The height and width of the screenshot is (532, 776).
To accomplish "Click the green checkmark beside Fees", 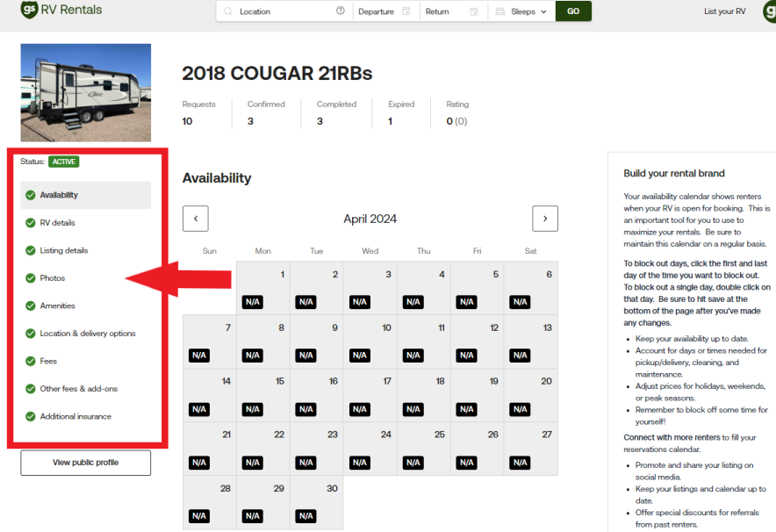I will coord(31,361).
